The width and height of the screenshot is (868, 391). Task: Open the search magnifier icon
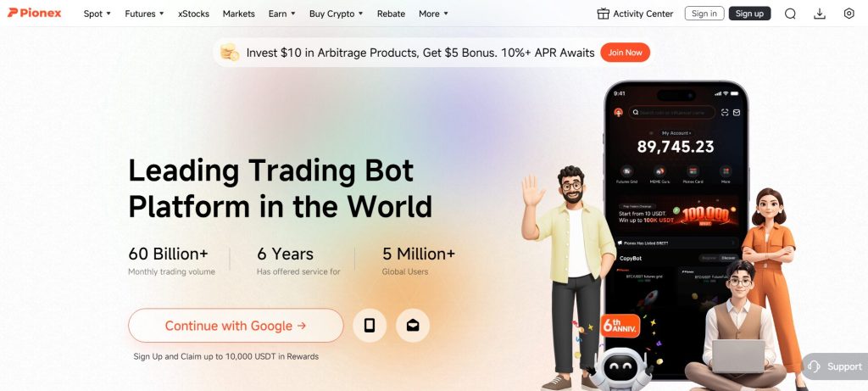point(790,14)
